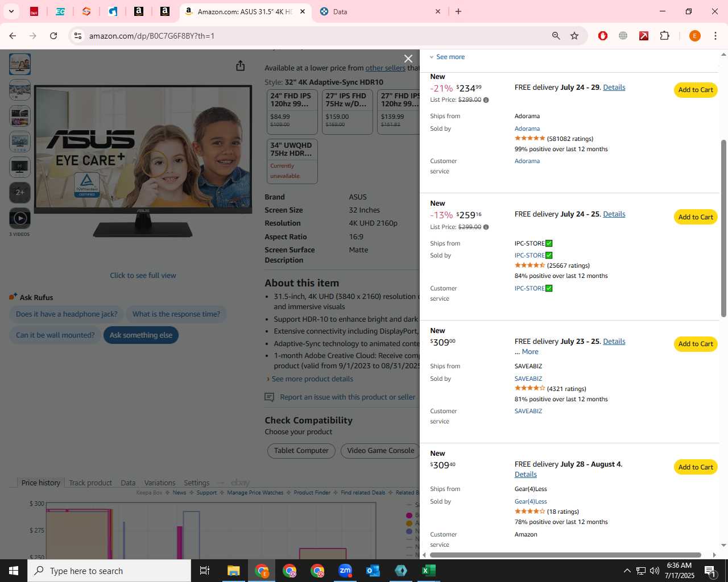Close the other sellers offers panel
The width and height of the screenshot is (728, 582).
[408, 59]
